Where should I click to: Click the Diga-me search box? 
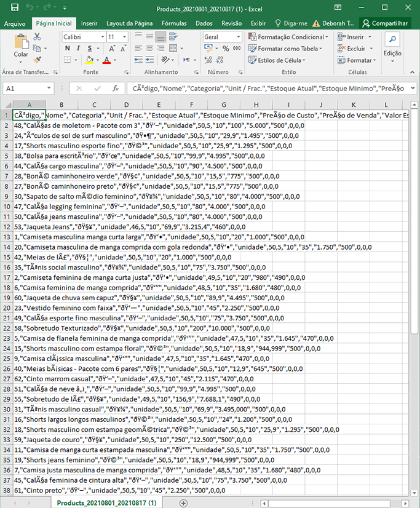(291, 23)
